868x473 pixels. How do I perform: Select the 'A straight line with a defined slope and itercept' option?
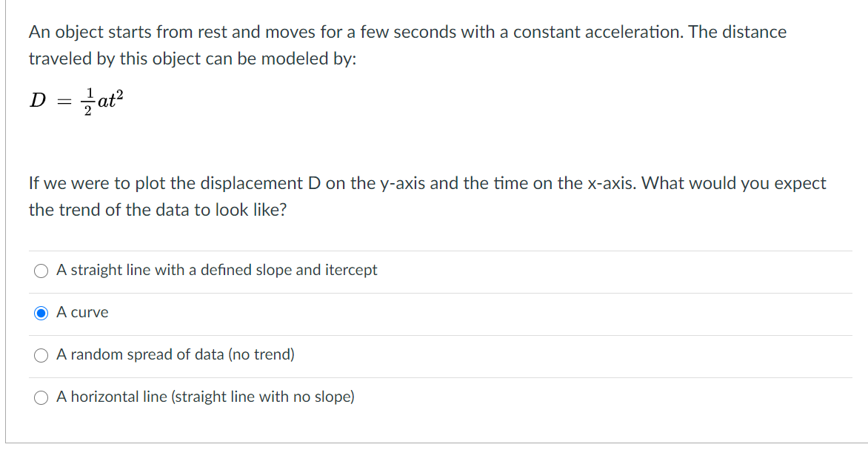point(216,270)
